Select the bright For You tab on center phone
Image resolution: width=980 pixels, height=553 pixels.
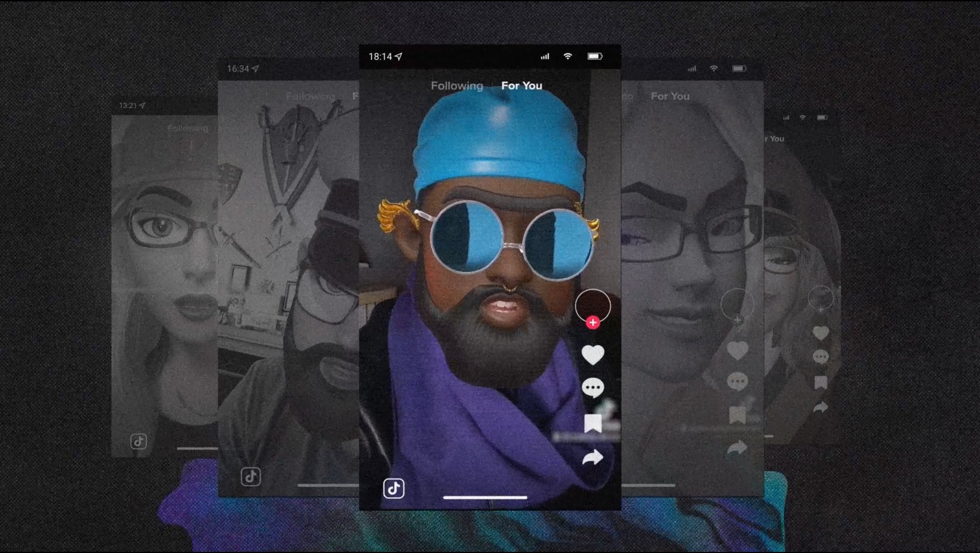(x=521, y=86)
